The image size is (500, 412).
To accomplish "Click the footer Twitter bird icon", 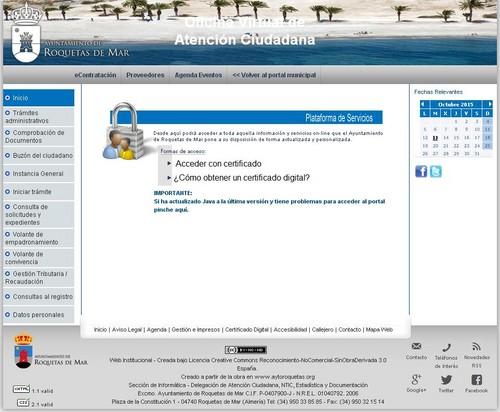I will [446, 380].
